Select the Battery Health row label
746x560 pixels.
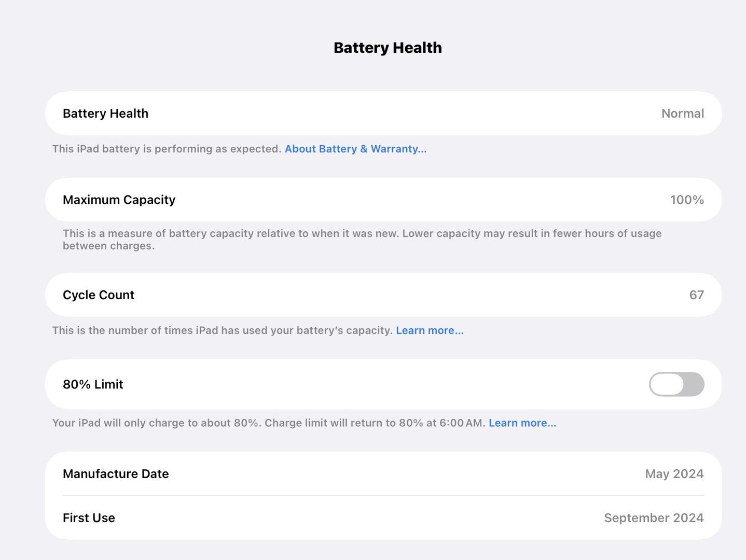click(x=105, y=114)
